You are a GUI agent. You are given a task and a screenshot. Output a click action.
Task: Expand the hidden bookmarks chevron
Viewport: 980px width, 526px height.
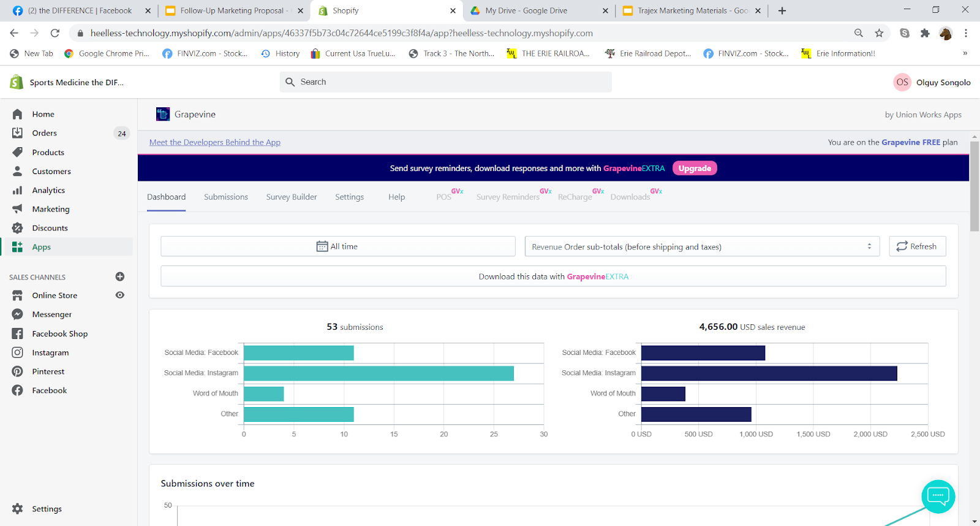[x=965, y=53]
